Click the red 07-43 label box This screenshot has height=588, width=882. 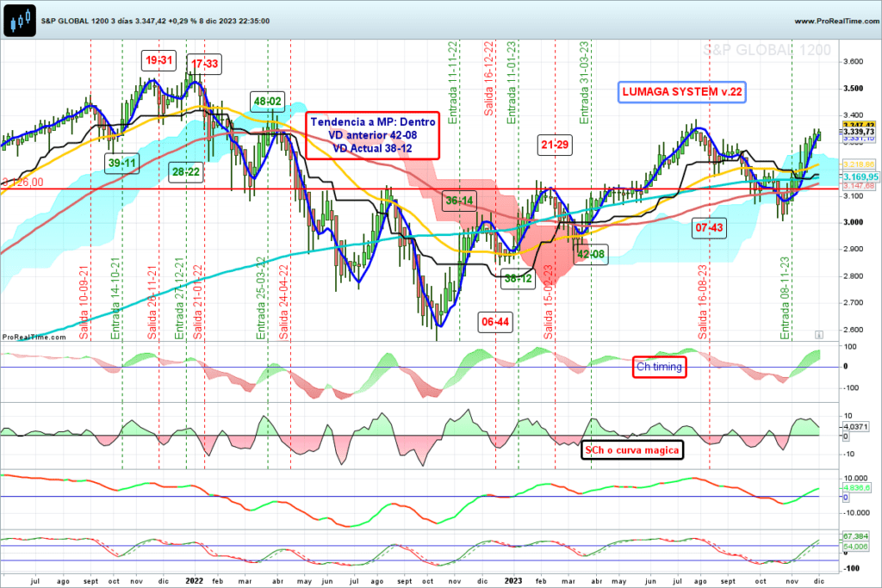(x=710, y=227)
